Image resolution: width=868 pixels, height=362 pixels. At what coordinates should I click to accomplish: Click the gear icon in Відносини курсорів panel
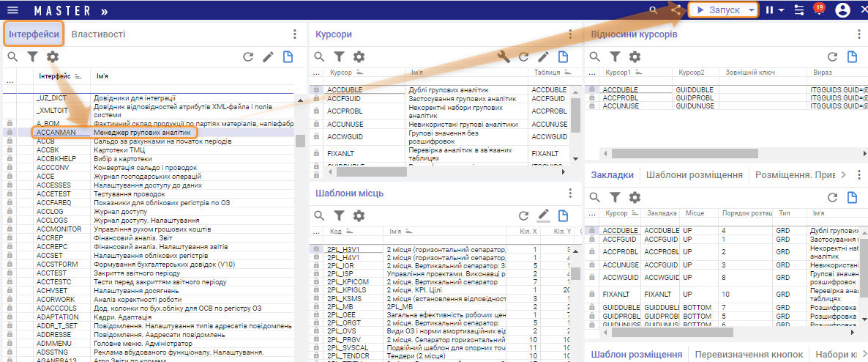(635, 56)
